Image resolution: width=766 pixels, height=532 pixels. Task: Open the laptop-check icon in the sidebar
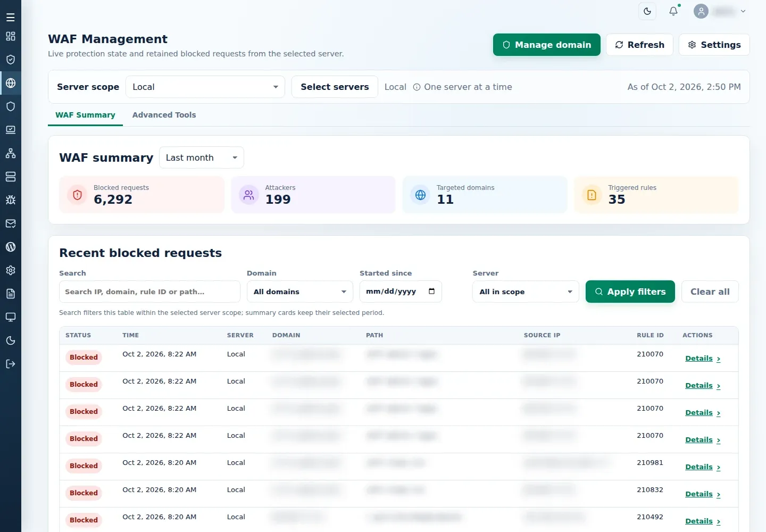coord(11,130)
